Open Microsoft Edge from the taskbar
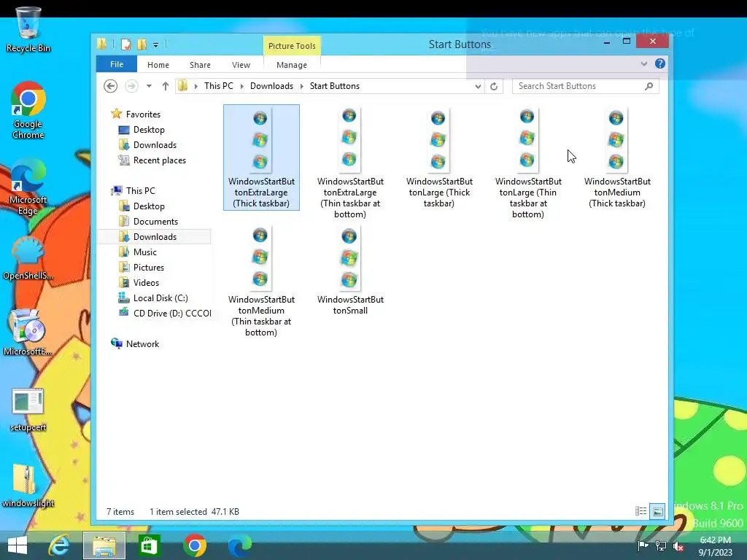Viewport: 747px width, 560px height. [x=239, y=545]
